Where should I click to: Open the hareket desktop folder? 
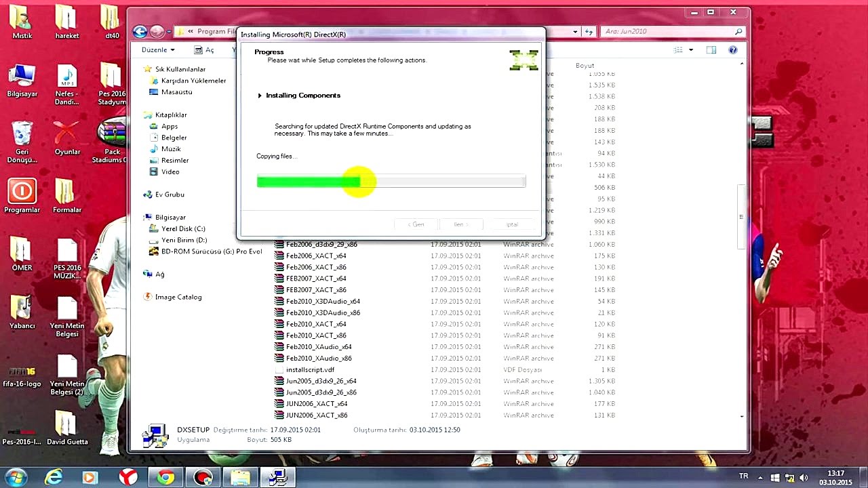coord(66,21)
